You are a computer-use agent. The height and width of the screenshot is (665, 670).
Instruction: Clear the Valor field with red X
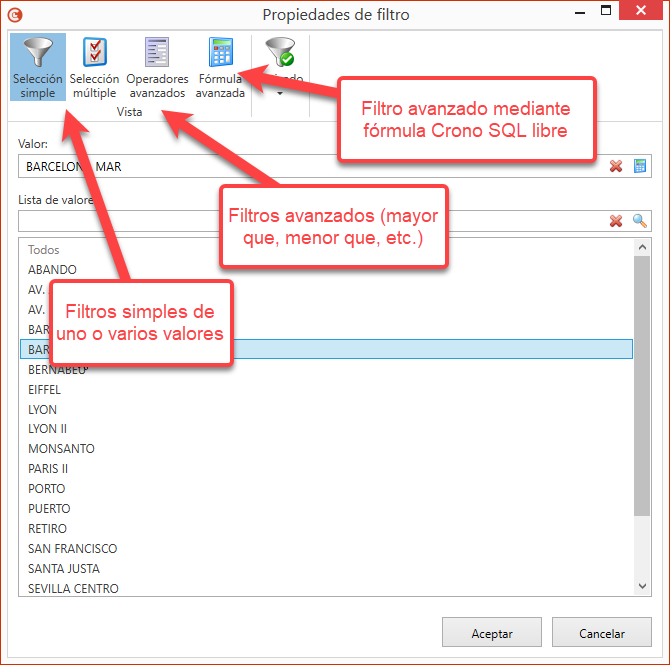[x=616, y=166]
